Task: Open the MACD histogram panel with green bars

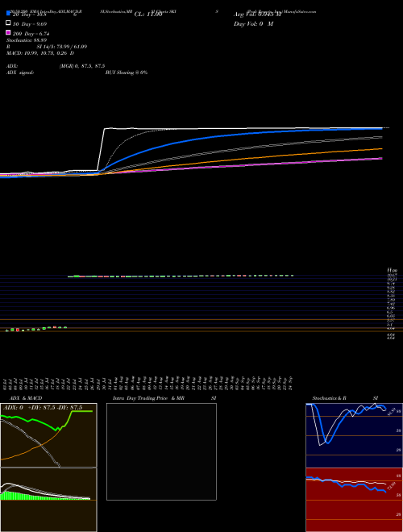Action: click(48, 500)
